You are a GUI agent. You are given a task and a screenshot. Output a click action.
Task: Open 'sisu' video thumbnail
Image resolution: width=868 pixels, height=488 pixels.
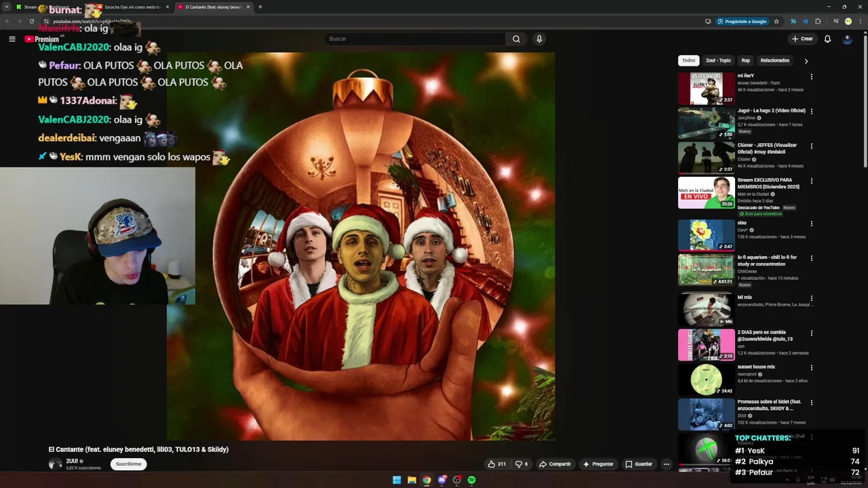[706, 235]
